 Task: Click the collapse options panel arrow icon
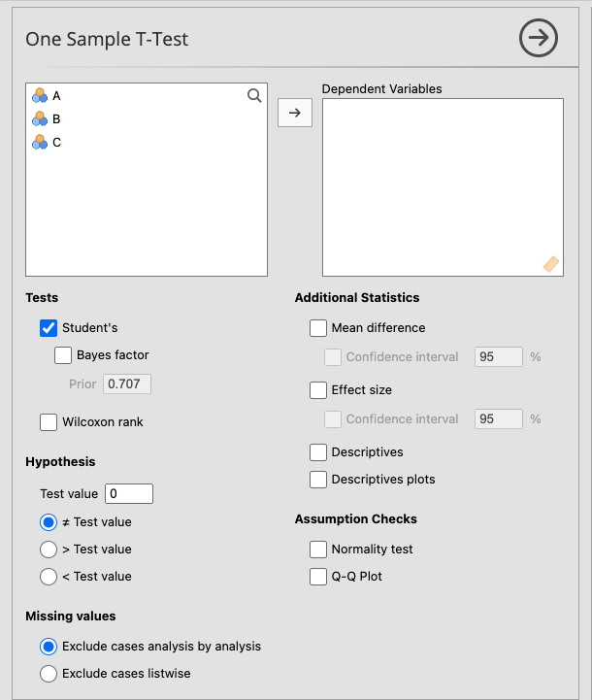click(x=538, y=38)
